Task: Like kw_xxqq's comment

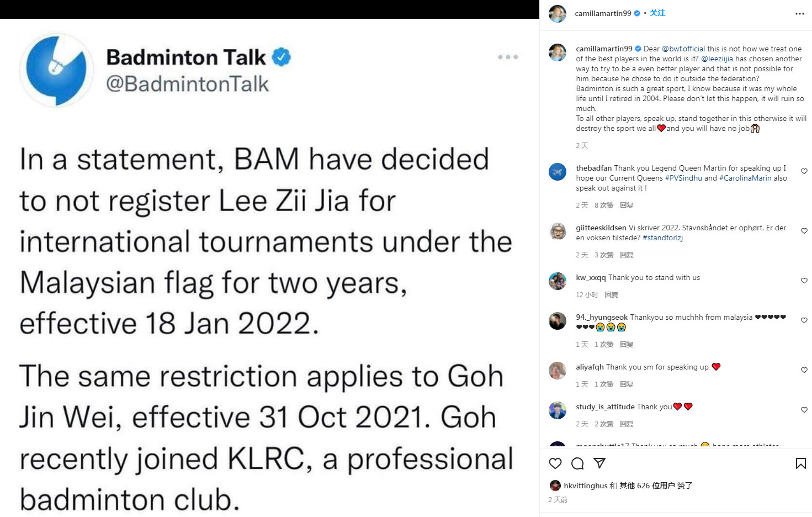Action: (804, 281)
